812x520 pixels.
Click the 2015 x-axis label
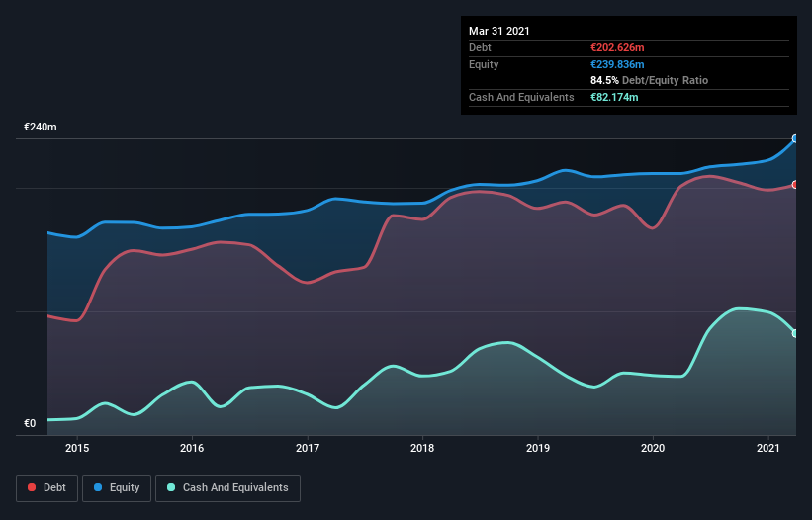tap(77, 448)
